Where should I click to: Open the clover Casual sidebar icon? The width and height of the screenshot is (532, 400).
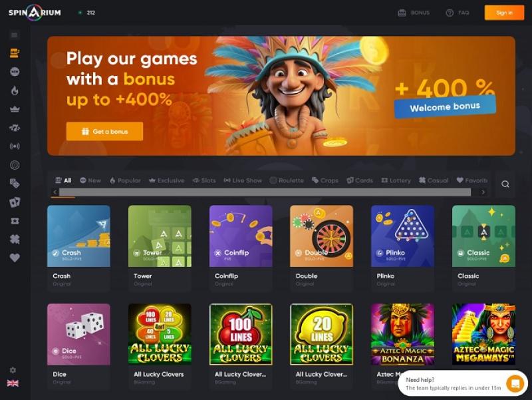coord(14,240)
